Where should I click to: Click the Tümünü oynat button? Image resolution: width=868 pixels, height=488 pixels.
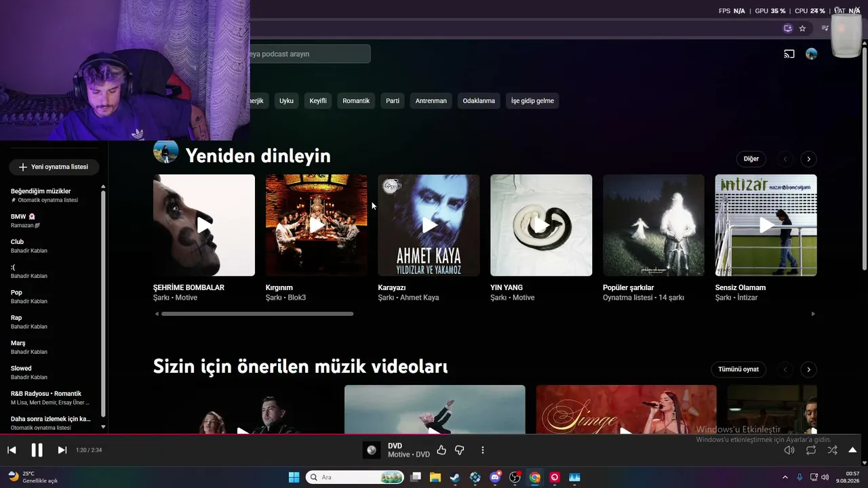[738, 369]
